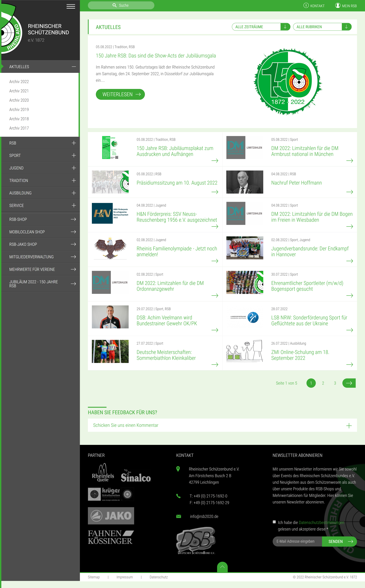Click arrow for Jubiläumsplakat article
Screen dimensions: 365x588
point(215,161)
